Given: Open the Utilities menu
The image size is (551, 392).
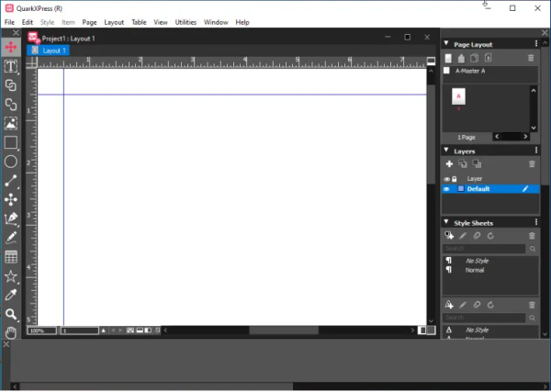Looking at the screenshot, I should [186, 22].
